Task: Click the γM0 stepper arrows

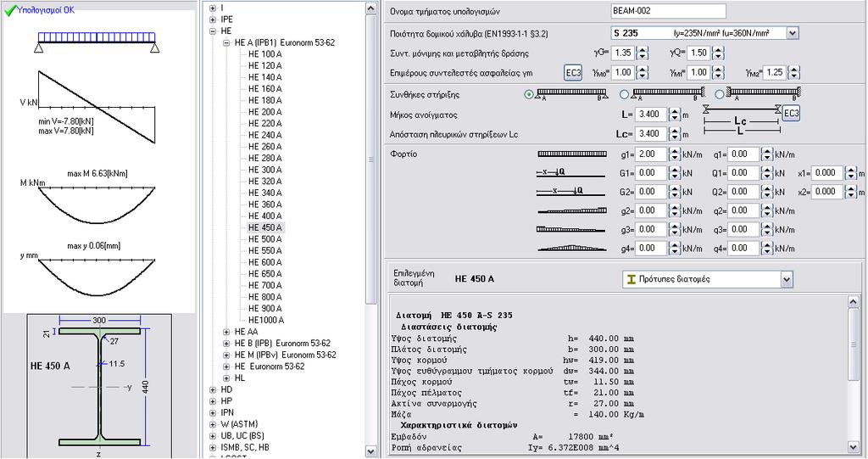Action: 643,73
